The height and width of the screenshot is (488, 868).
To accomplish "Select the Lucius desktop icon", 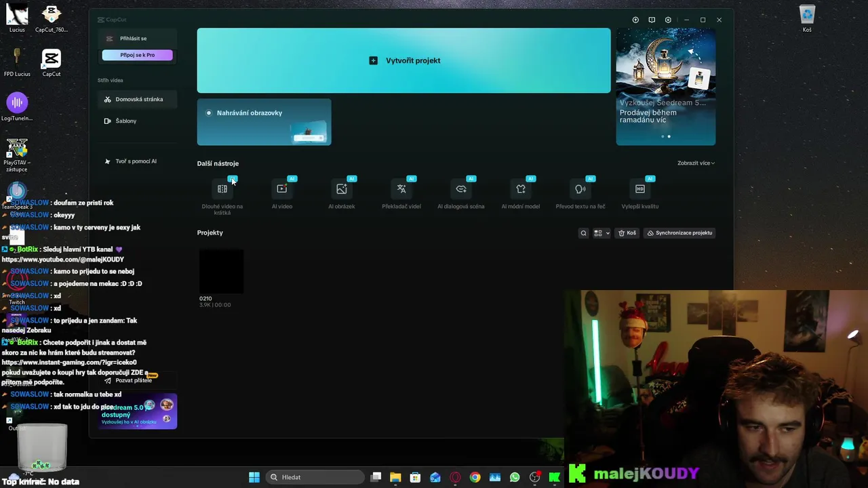I will 17,18.
